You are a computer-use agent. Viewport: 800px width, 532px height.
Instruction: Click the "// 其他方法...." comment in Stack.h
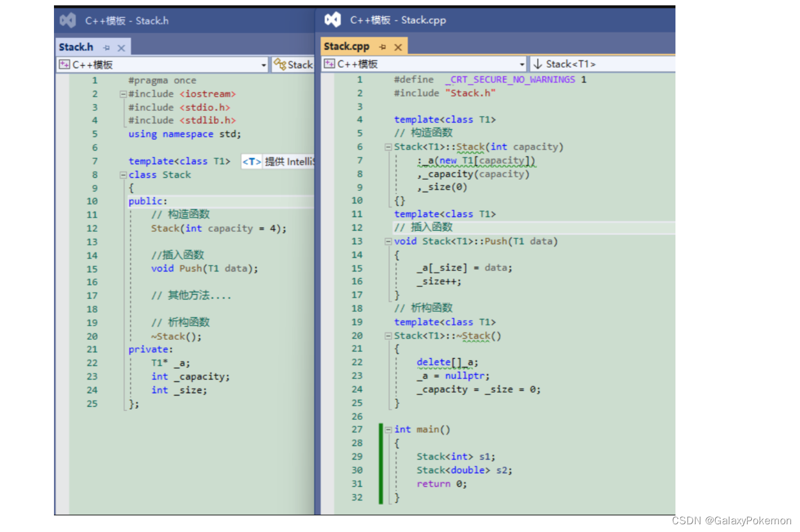(x=191, y=295)
